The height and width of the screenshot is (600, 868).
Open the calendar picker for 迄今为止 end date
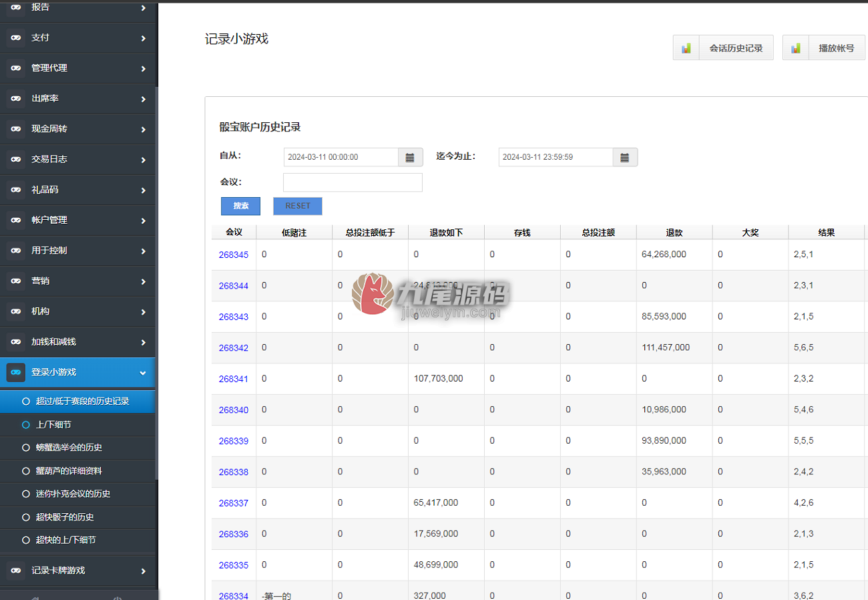[x=625, y=158]
